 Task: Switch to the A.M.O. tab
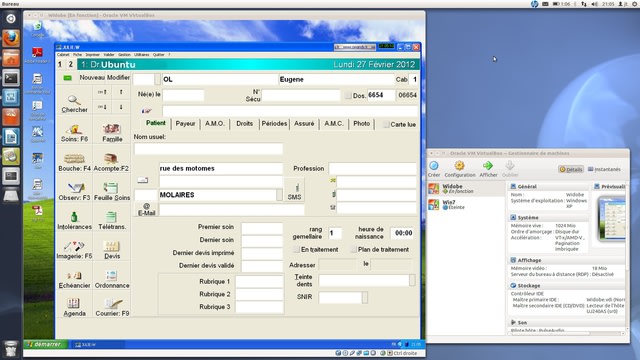click(x=215, y=124)
